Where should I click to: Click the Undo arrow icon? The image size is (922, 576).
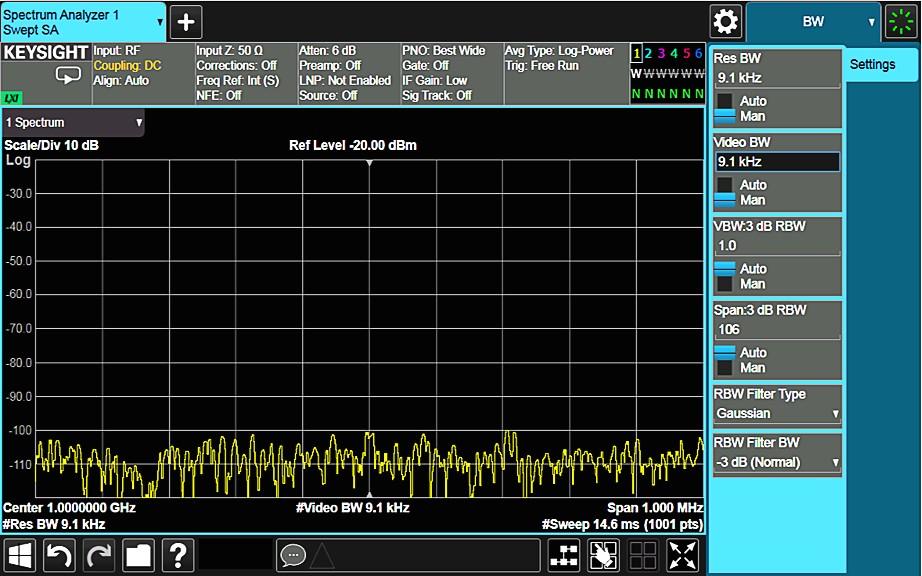coord(59,555)
